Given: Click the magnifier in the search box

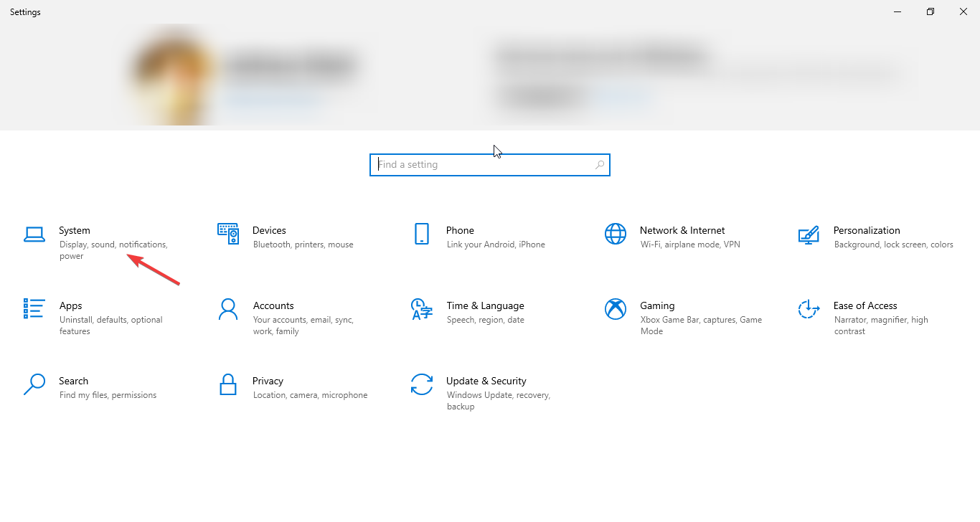Looking at the screenshot, I should coord(599,164).
